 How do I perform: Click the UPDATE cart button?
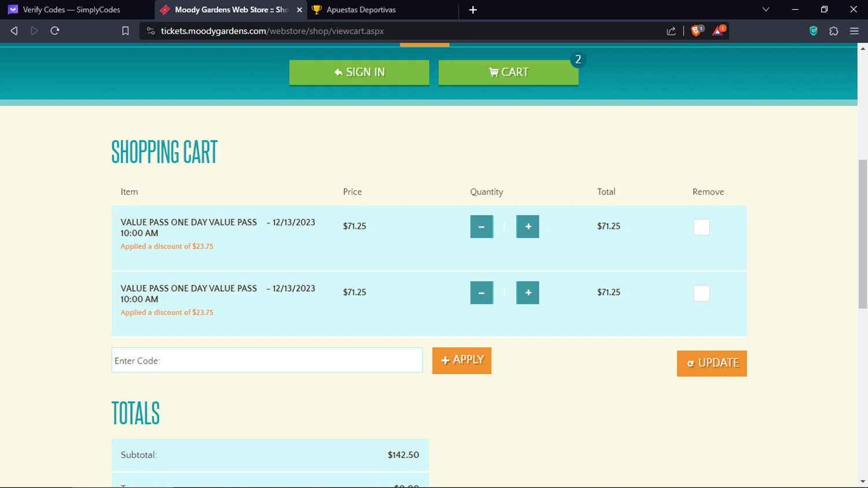(712, 363)
